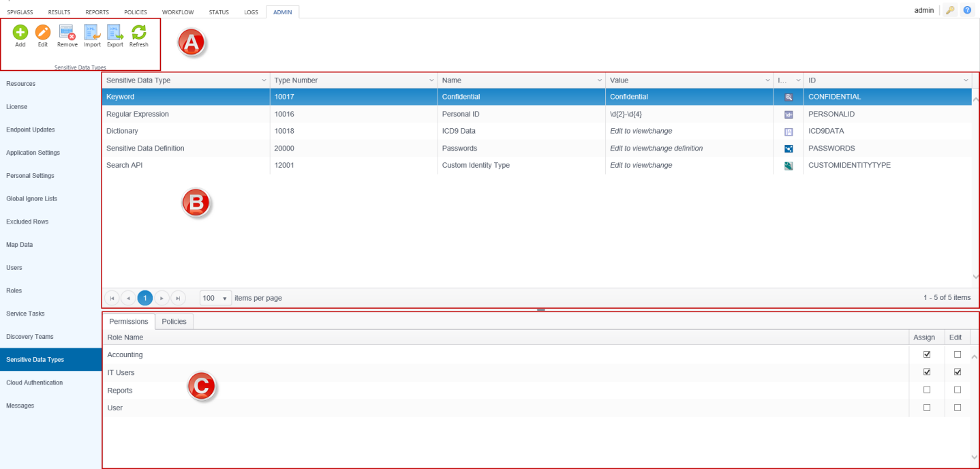Click the Export XML icon
The height and width of the screenshot is (469, 980).
115,32
